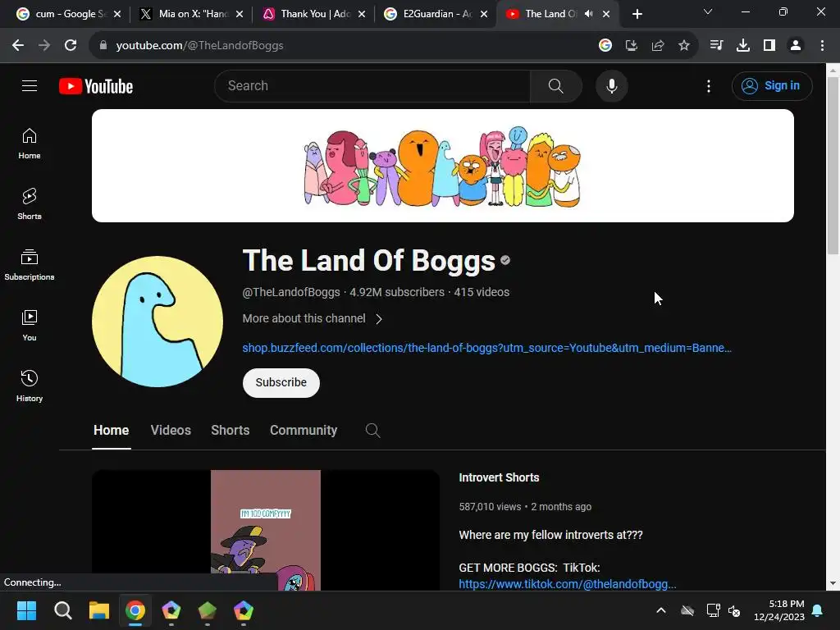Share this page via share icon
The height and width of the screenshot is (630, 840).
(658, 46)
